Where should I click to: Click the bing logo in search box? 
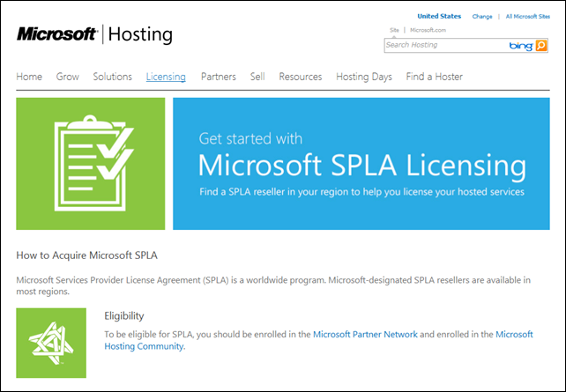tap(521, 46)
